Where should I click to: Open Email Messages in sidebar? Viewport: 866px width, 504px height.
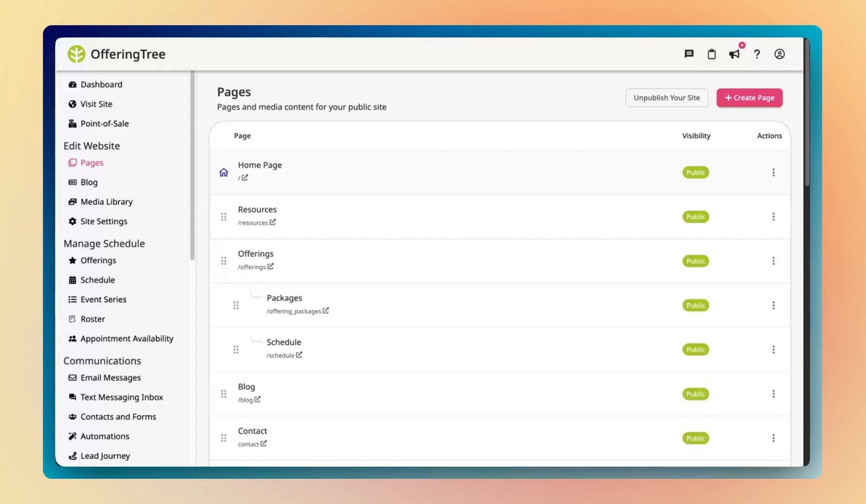tap(105, 378)
